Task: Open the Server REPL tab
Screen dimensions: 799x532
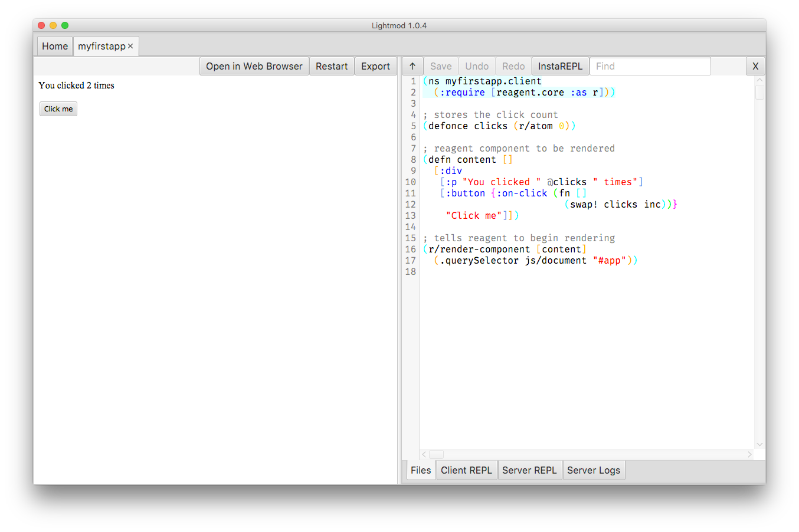Action: pyautogui.click(x=529, y=470)
